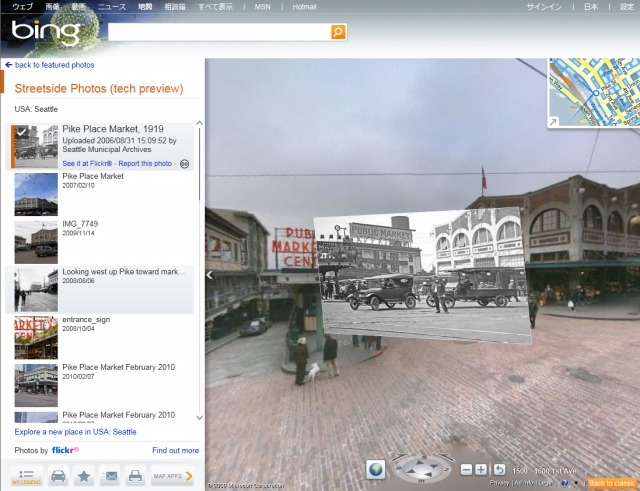Click the checkmark on the selected 1919 photo
Screen dimensions: 640x491
(22, 132)
